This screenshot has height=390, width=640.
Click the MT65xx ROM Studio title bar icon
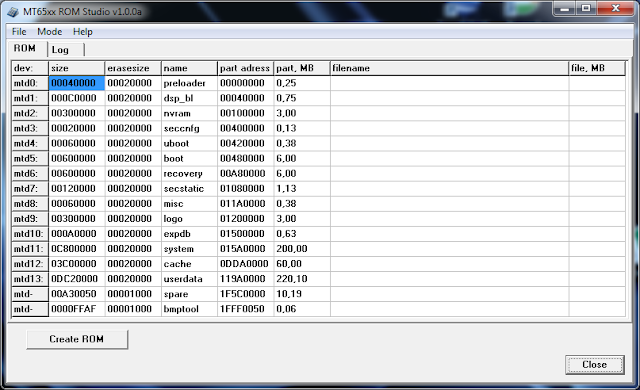coord(13,11)
